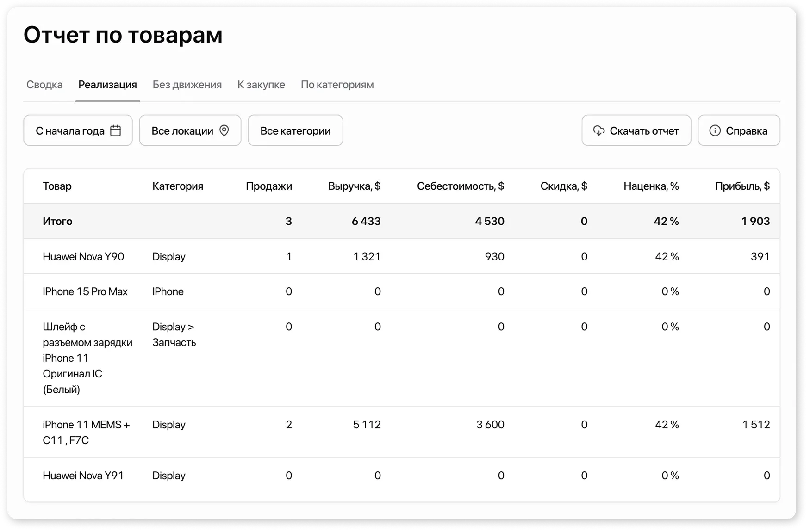The width and height of the screenshot is (810, 532).
Task: Click the Скачать отчет button
Action: tap(636, 130)
